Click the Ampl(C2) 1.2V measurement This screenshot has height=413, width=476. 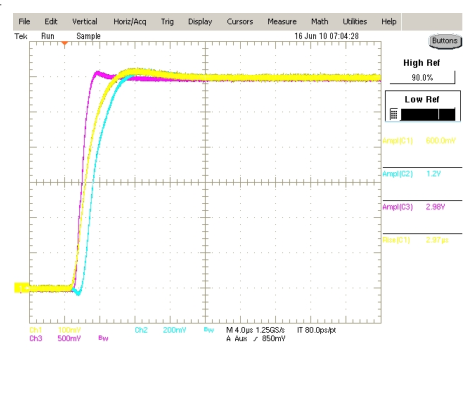tap(412, 174)
